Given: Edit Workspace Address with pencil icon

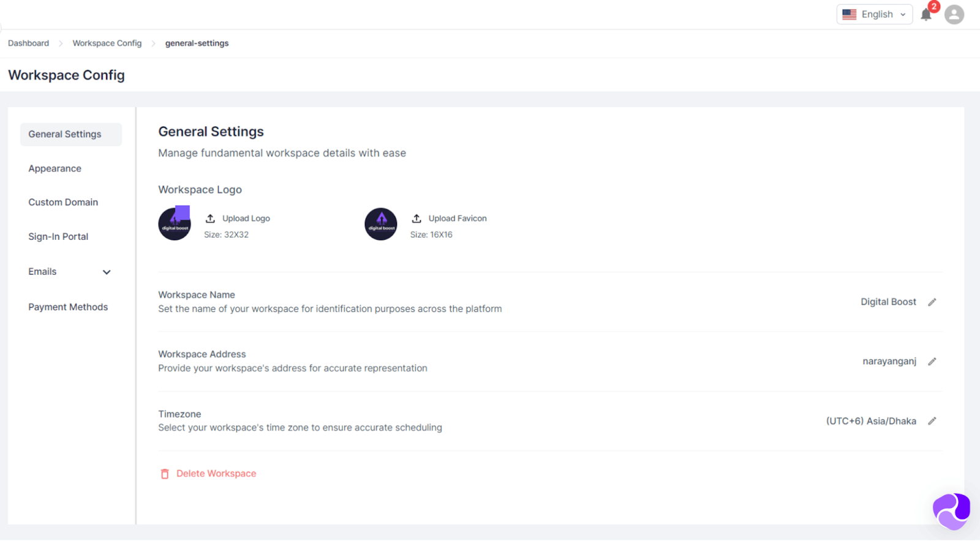Looking at the screenshot, I should [932, 362].
